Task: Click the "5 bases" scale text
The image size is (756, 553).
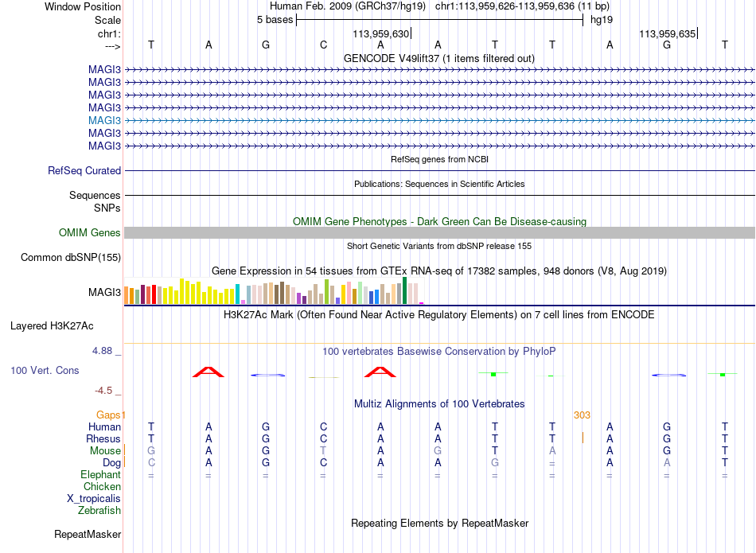Action: pos(275,20)
